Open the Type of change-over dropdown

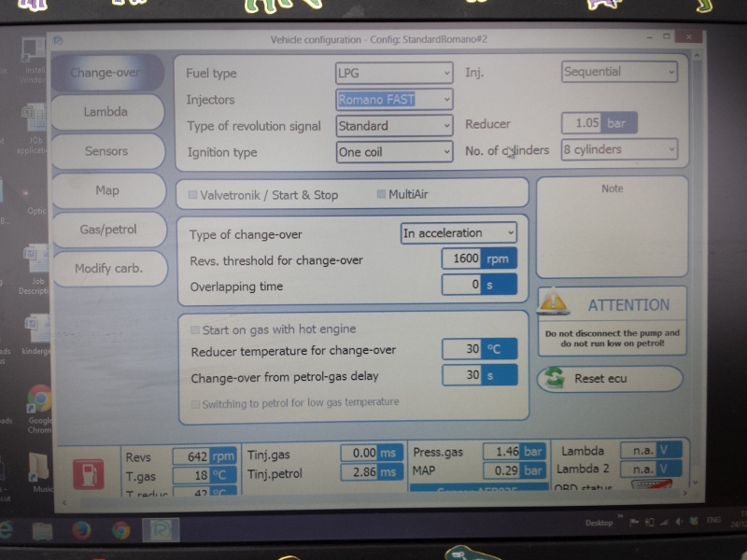point(458,233)
